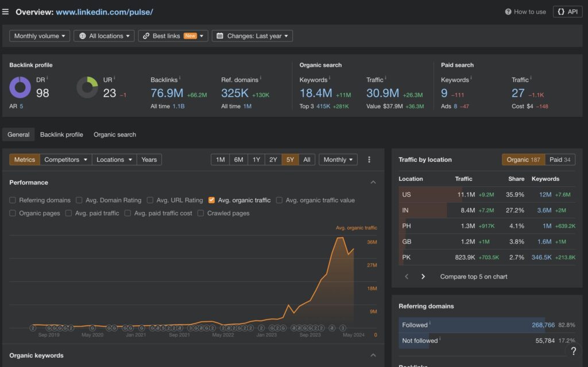This screenshot has height=367, width=588.
Task: Open the Competitors dropdown
Action: click(x=65, y=160)
